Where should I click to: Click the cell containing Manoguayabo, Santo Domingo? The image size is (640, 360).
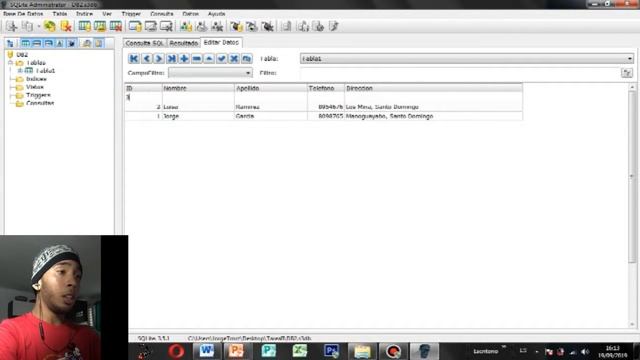(433, 116)
